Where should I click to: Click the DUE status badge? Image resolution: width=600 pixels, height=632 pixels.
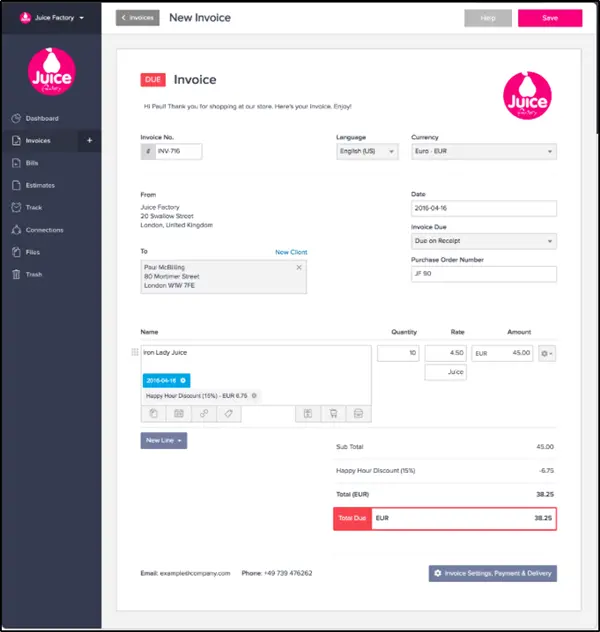[x=153, y=80]
